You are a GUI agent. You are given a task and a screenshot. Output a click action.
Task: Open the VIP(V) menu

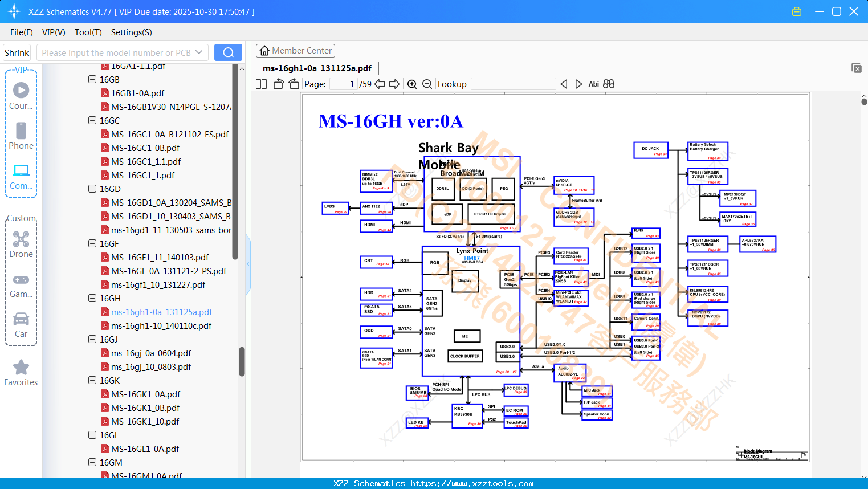[54, 32]
